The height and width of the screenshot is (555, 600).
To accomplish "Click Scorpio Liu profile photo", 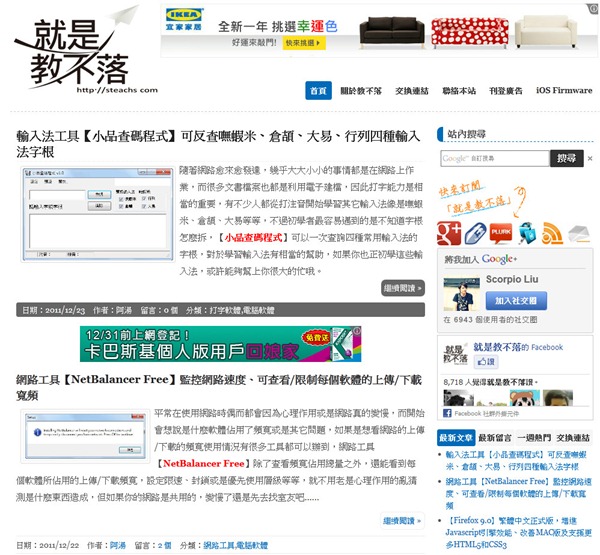I will pyautogui.click(x=461, y=294).
